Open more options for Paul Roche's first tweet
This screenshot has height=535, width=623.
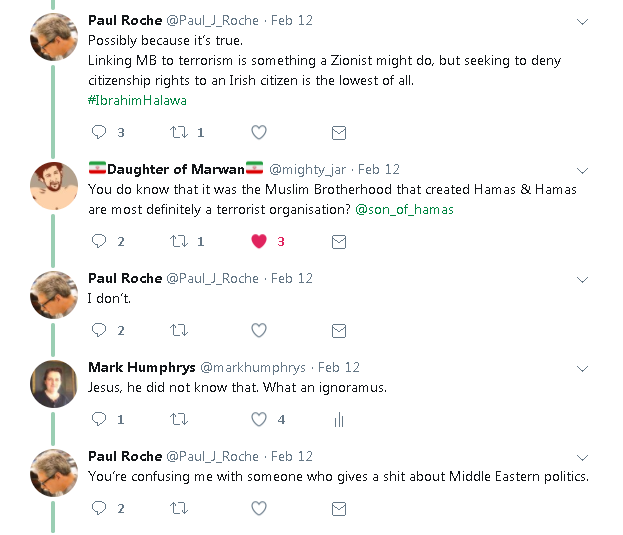coord(584,21)
